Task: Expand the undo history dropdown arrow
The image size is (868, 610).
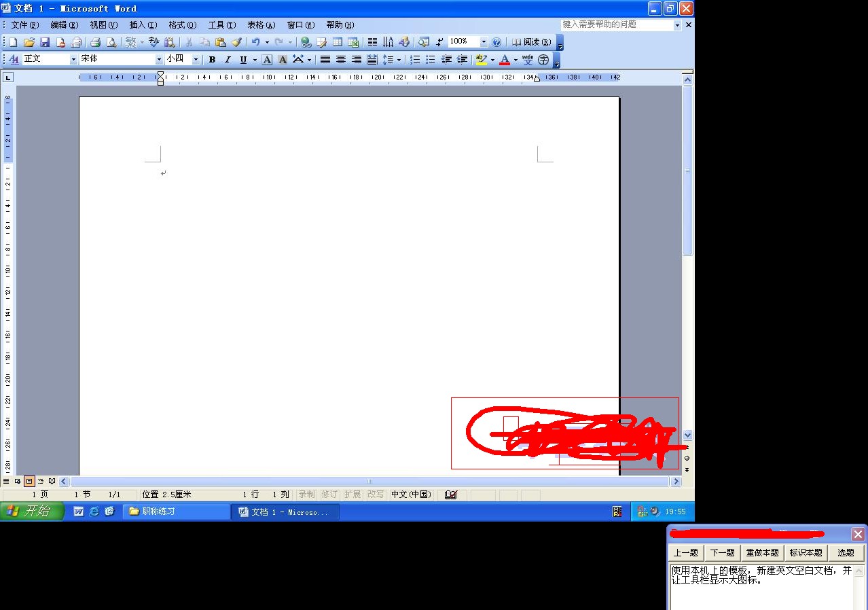Action: [x=267, y=42]
